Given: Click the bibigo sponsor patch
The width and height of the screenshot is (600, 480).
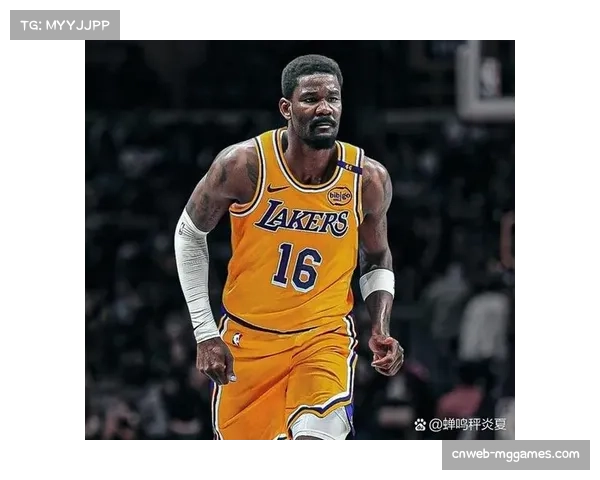Looking at the screenshot, I should click(x=340, y=196).
